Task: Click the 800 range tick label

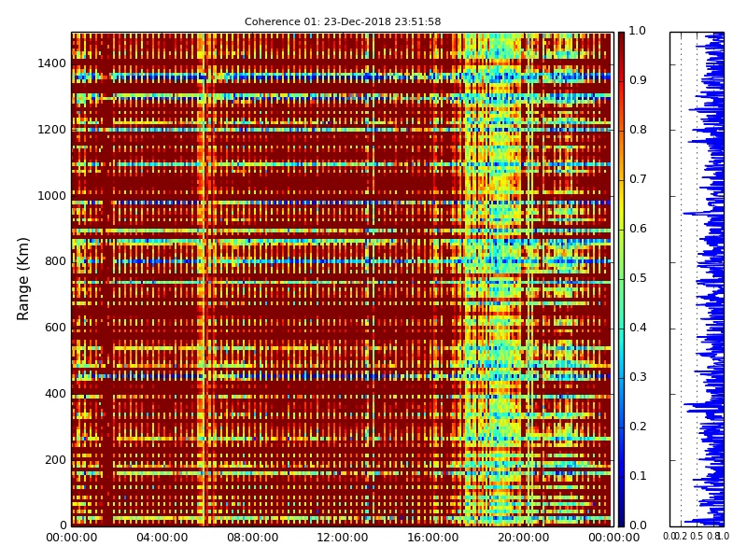Action: coord(55,261)
